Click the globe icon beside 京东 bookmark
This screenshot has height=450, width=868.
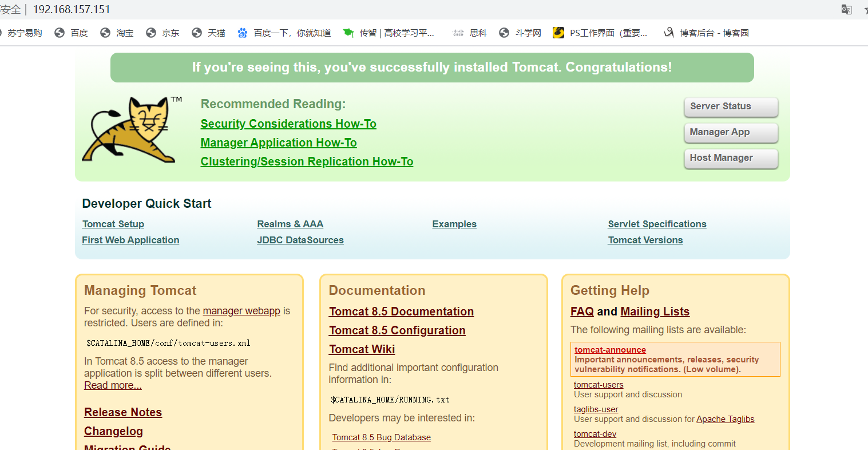click(151, 33)
